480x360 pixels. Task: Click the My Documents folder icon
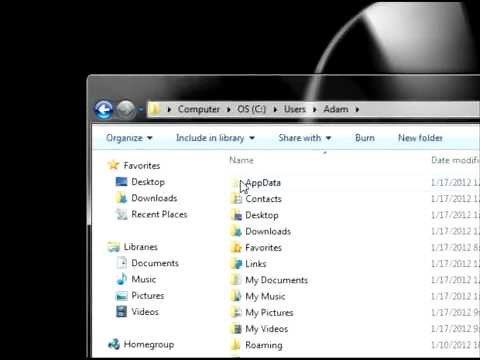click(x=236, y=280)
